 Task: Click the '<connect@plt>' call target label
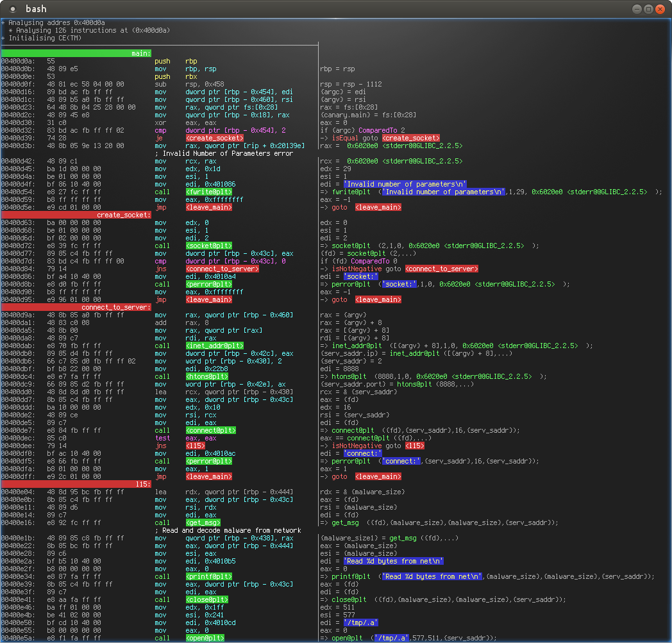pyautogui.click(x=211, y=431)
